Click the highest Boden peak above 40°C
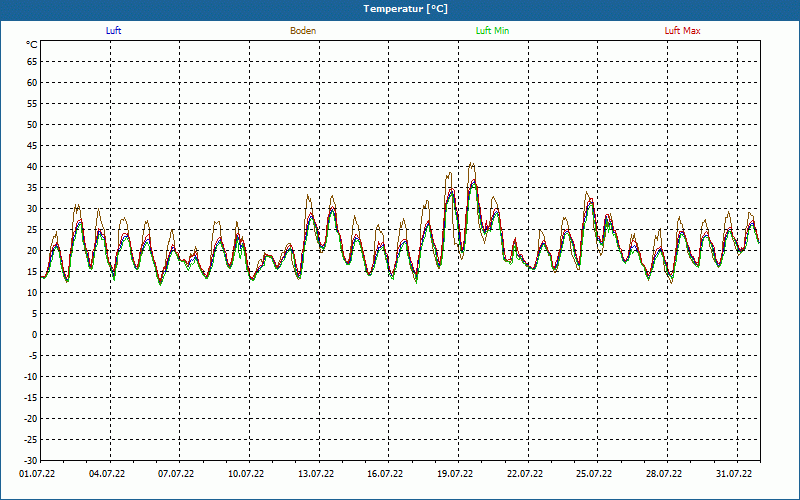Screen dimensions: 800x500 tap(472, 164)
